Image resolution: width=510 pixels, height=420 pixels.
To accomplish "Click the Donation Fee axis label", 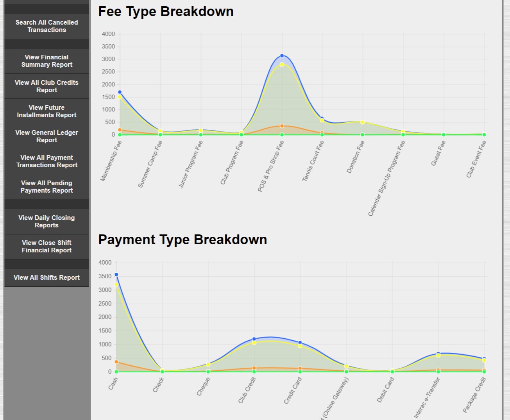I will pos(356,157).
